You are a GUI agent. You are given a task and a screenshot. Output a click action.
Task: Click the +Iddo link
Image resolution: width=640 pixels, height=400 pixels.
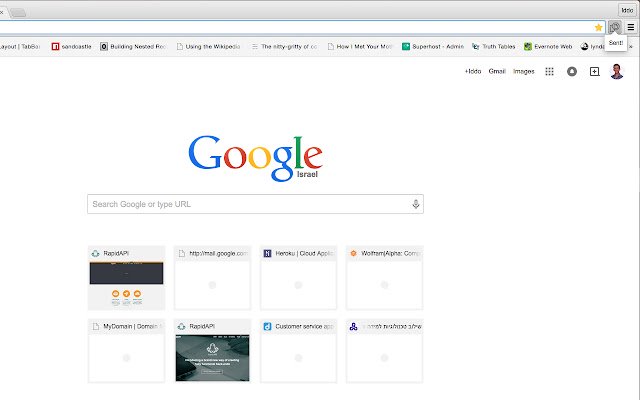(x=473, y=71)
